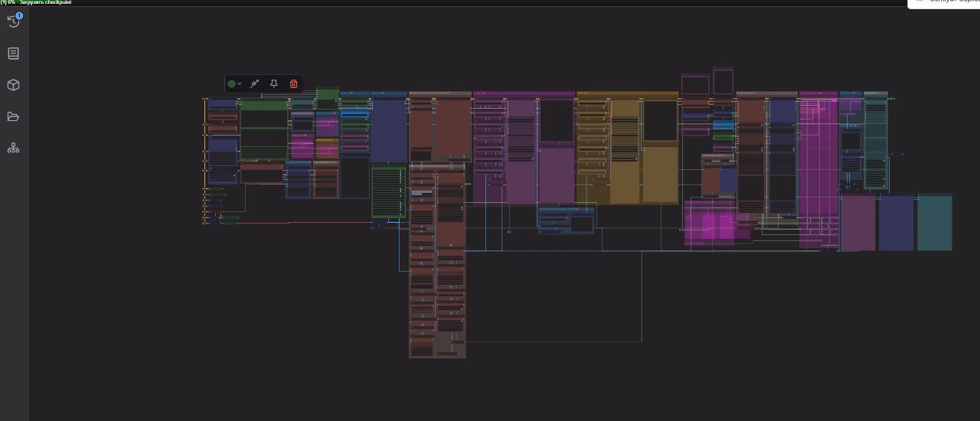Pin the selected node with pin icon
This screenshot has width=980, height=421.
tap(274, 83)
